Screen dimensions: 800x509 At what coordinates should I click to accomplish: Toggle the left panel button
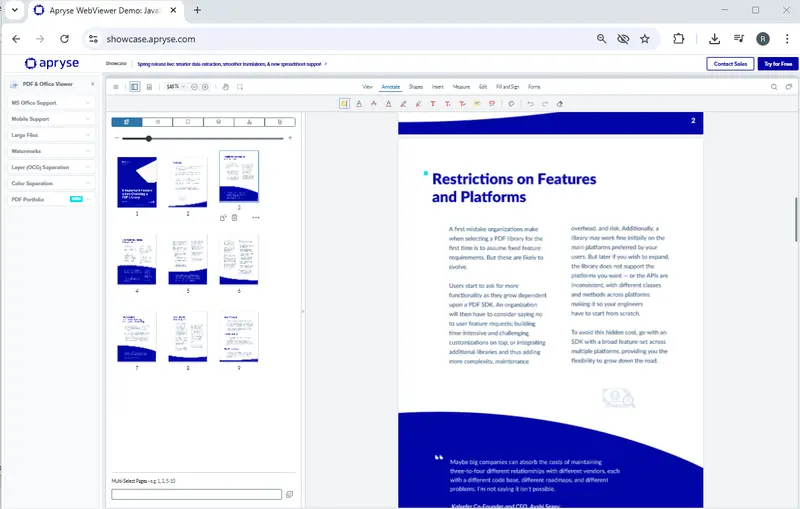click(x=135, y=87)
